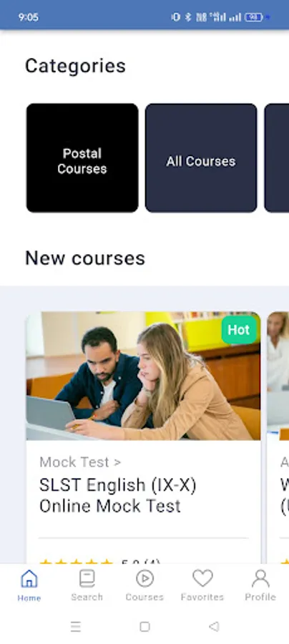Select the All Courses category tile
This screenshot has height=644, width=289.
point(201,157)
